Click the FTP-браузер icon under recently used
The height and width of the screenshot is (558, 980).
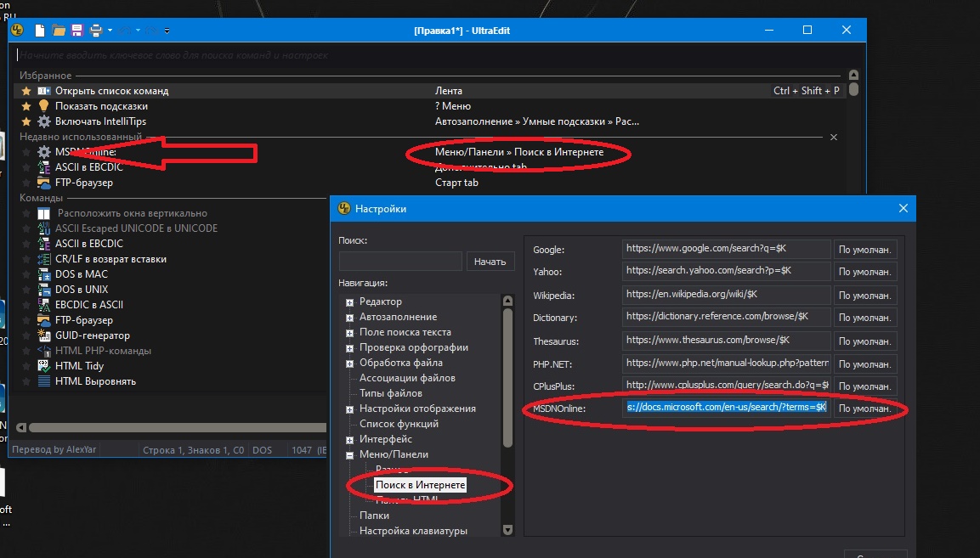[x=43, y=183]
